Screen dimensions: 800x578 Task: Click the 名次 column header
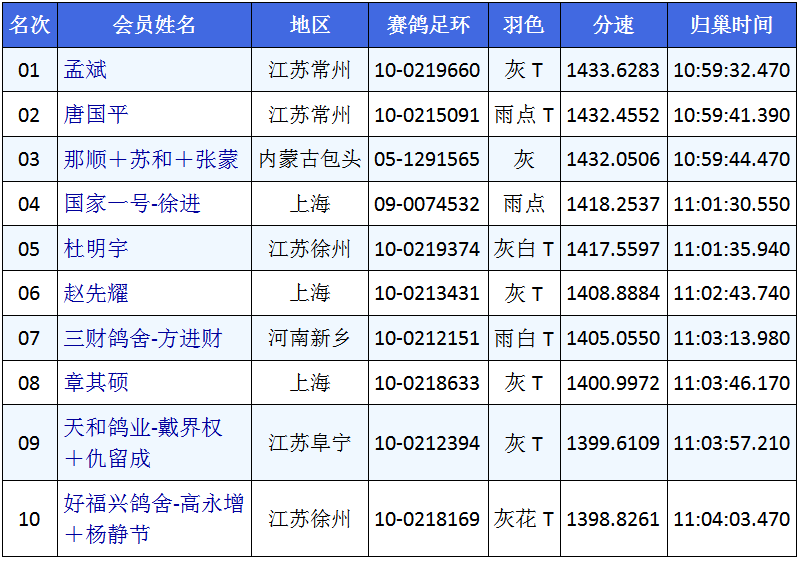point(29,25)
